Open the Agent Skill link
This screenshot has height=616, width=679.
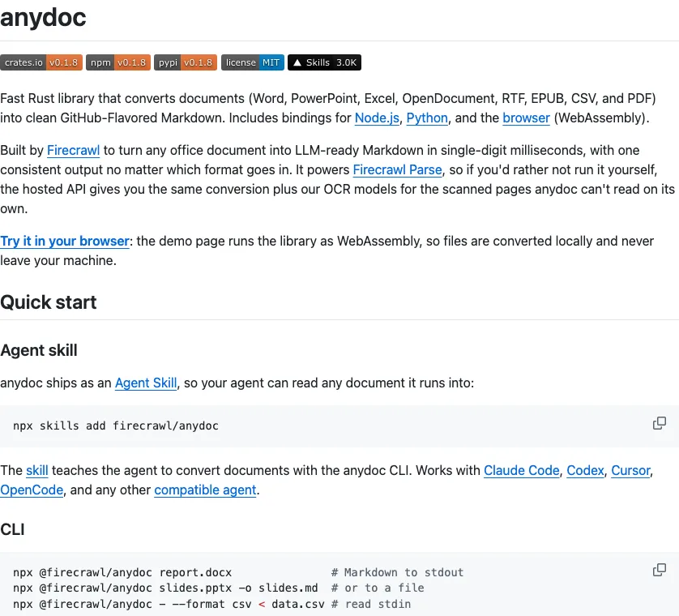pyautogui.click(x=146, y=383)
